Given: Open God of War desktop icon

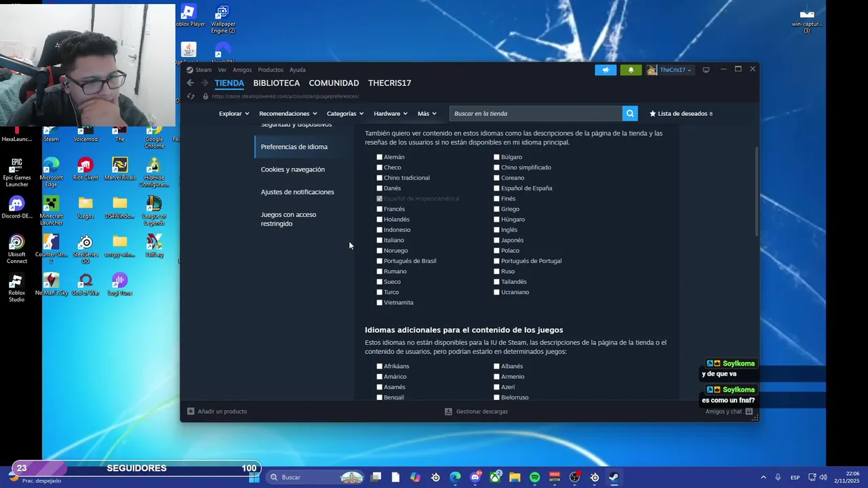Looking at the screenshot, I should pos(85,285).
